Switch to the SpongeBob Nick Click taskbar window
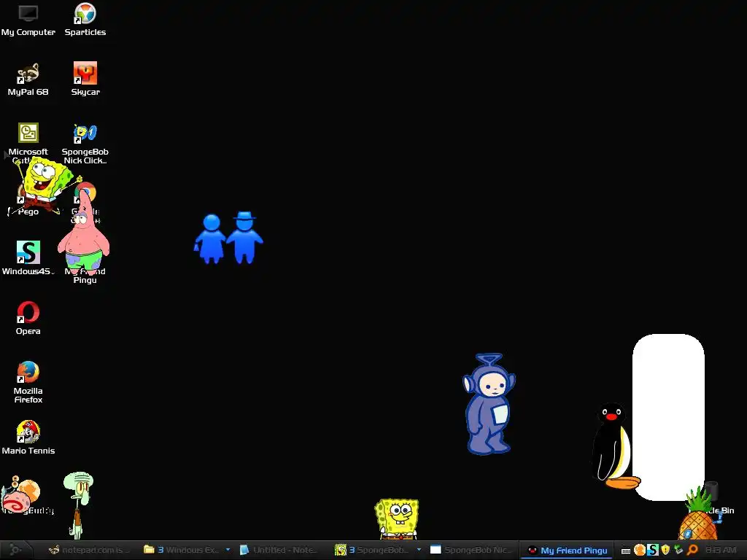Screen dimensions: 747x560 [x=473, y=550]
